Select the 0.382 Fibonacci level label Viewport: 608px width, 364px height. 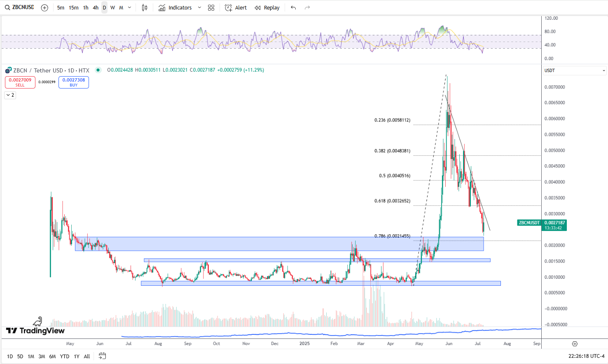[392, 151]
